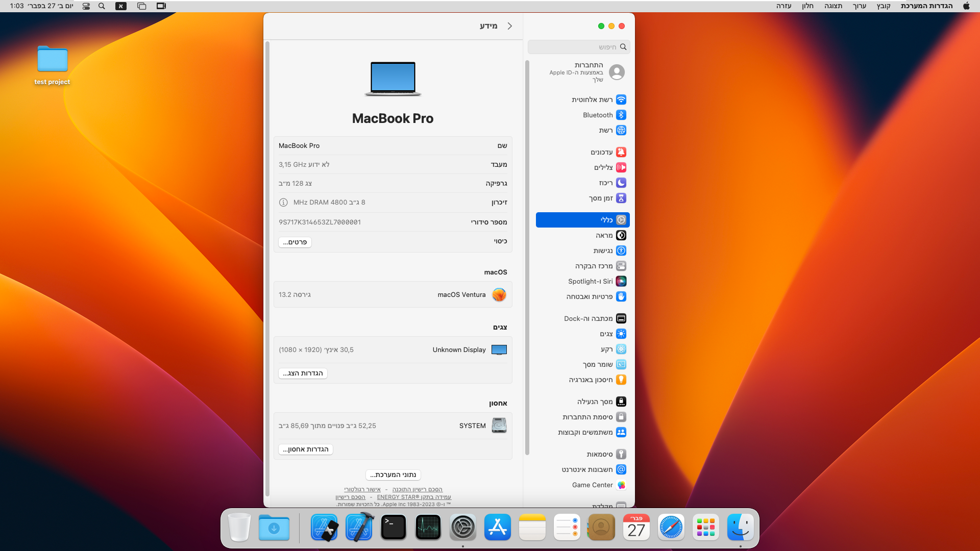Click memory info circle icon
Screen dimensions: 980x551
283,203
